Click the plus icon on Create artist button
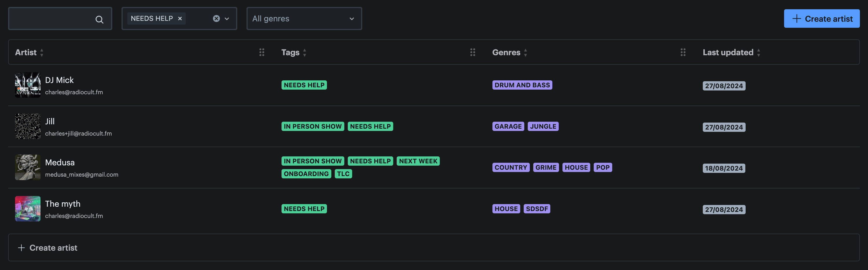 point(796,19)
